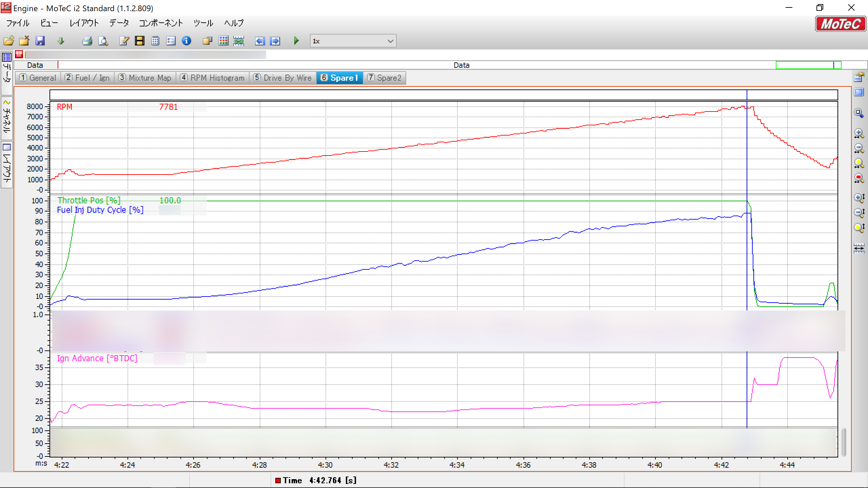This screenshot has width=868, height=488.
Task: Click the zoom box magnifier icon
Action: (x=859, y=113)
